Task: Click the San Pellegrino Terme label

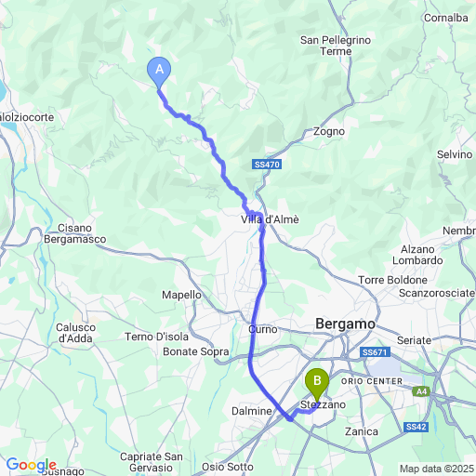Action: coord(336,46)
